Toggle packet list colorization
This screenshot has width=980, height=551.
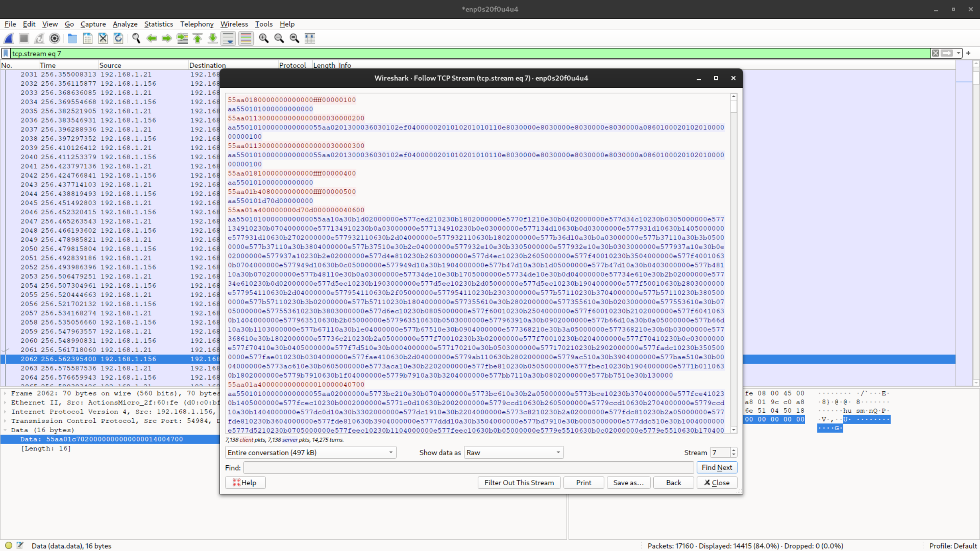coord(245,38)
